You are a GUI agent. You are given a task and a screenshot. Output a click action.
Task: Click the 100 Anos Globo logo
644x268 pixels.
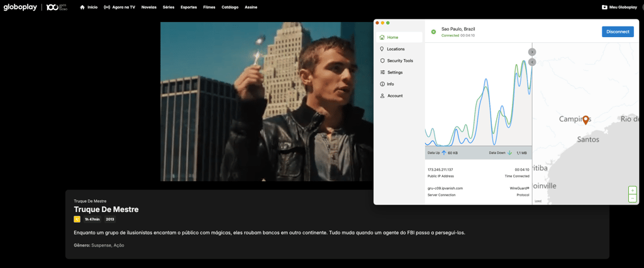[x=57, y=7]
